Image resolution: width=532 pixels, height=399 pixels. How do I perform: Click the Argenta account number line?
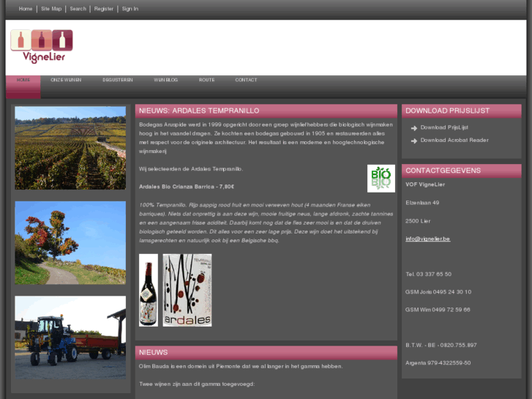pyautogui.click(x=438, y=363)
